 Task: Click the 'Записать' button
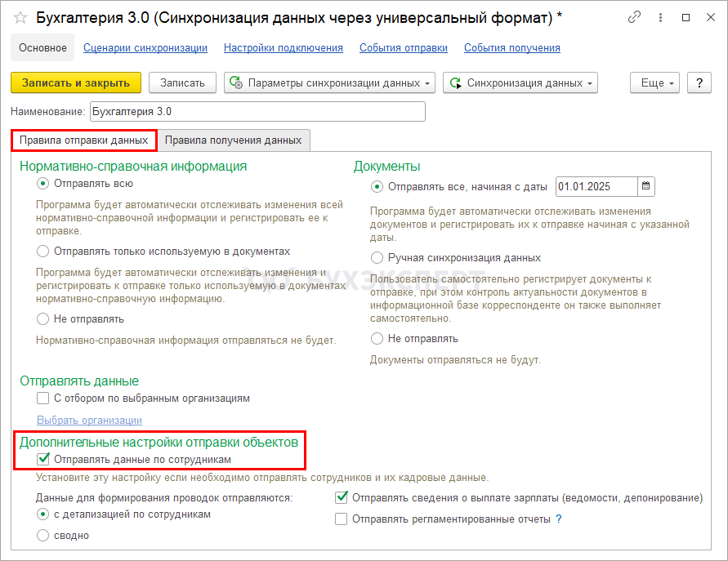[182, 82]
